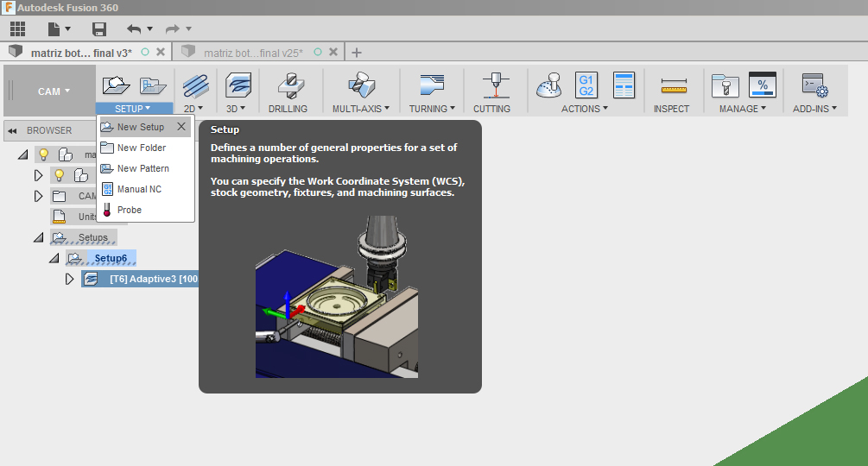
Task: Collapse the Setup6 tree node
Action: coord(54,258)
